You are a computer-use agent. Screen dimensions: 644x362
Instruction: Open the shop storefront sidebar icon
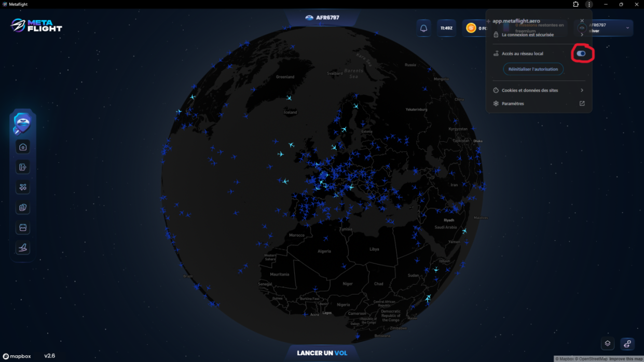[23, 228]
